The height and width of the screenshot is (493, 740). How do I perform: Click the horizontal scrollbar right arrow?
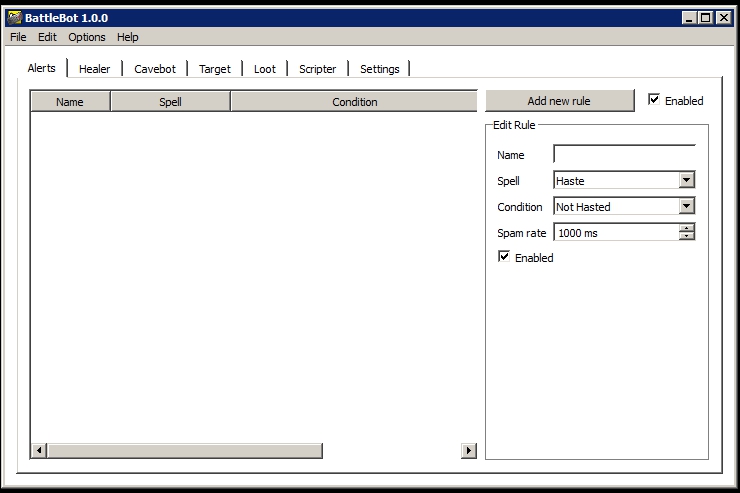click(x=468, y=451)
